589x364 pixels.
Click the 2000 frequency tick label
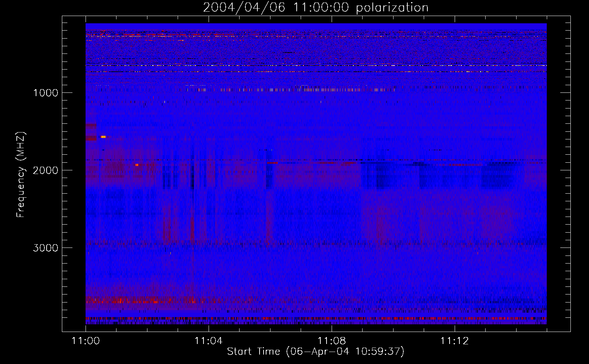point(46,170)
